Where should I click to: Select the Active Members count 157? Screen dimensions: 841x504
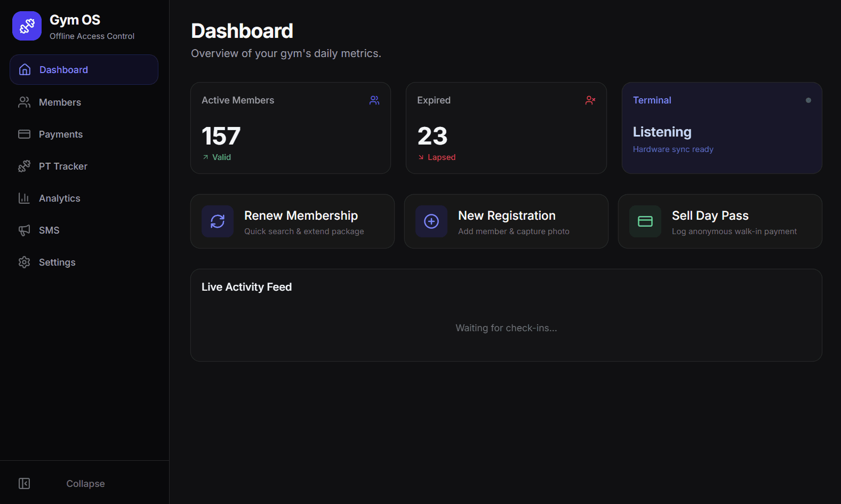coord(221,136)
